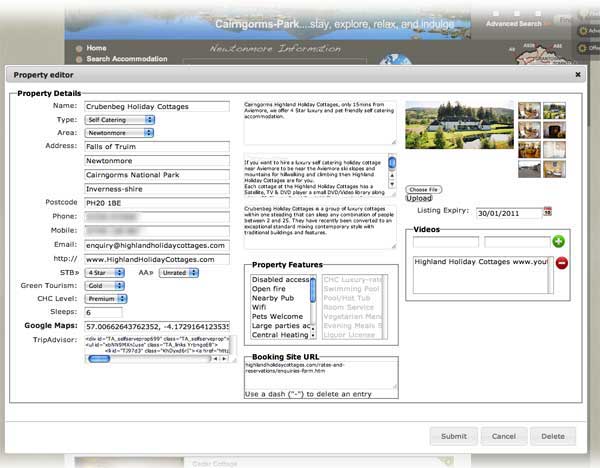Click the second empty video input field
Image resolution: width=600 pixels, height=468 pixels.
[517, 242]
